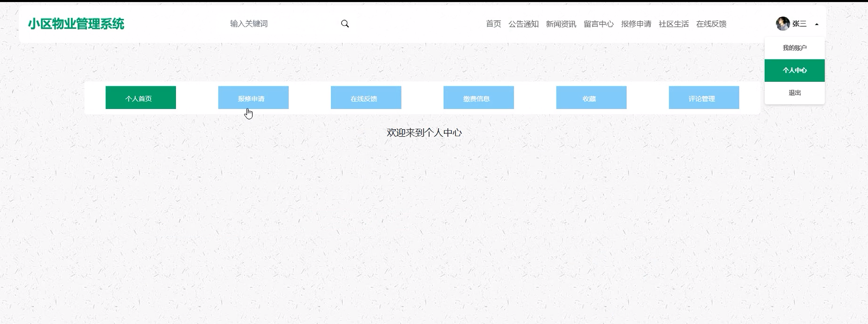
Task: Select 报修申请 in the top navigation
Action: click(636, 24)
